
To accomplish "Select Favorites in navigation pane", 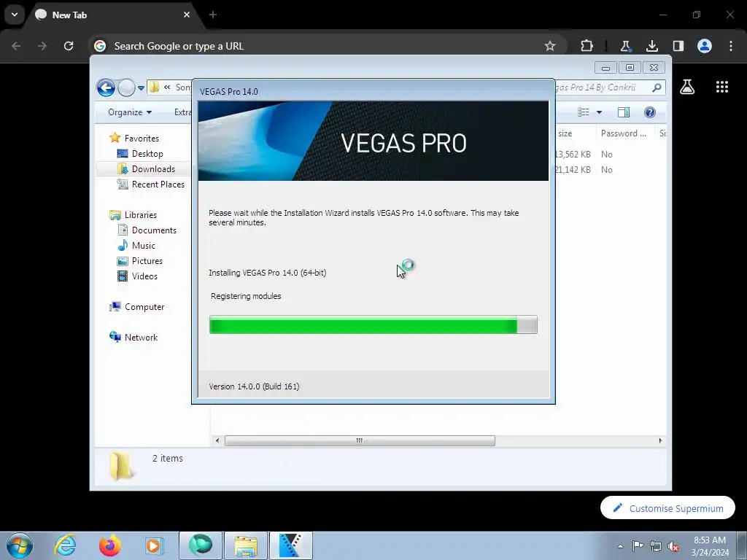I will 142,138.
